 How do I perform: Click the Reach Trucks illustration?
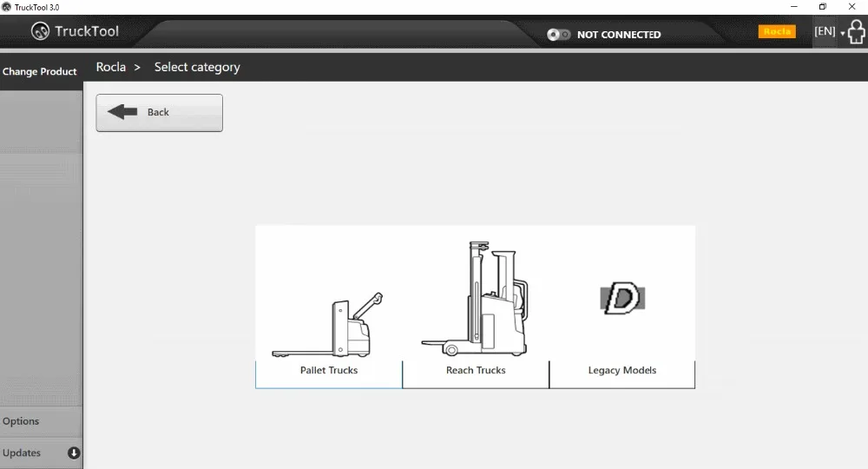475,299
